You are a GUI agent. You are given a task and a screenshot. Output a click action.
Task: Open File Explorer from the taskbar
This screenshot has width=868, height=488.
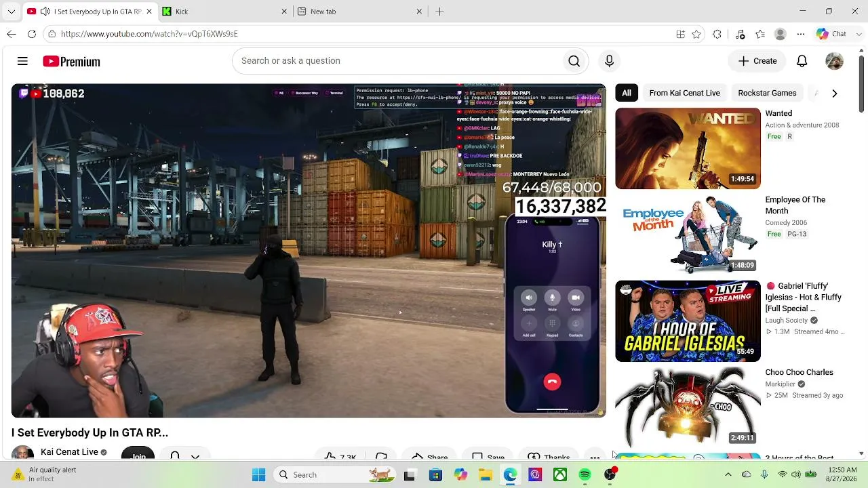[x=485, y=475]
